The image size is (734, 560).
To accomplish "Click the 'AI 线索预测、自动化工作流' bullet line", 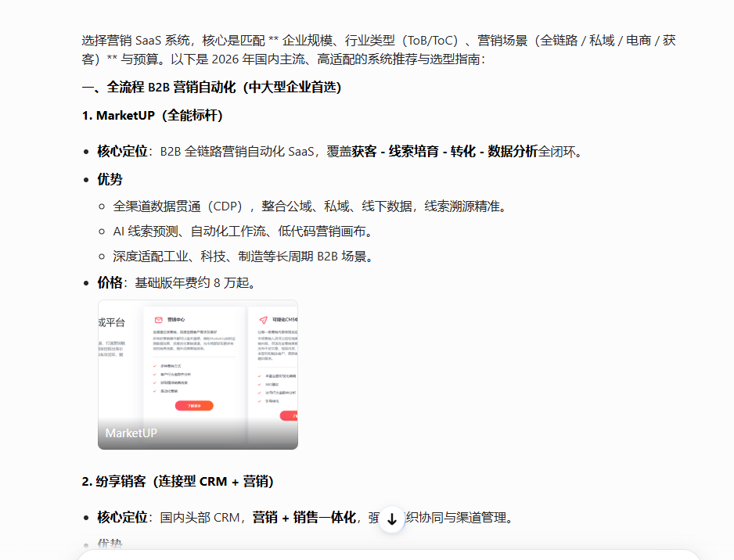I will click(244, 231).
